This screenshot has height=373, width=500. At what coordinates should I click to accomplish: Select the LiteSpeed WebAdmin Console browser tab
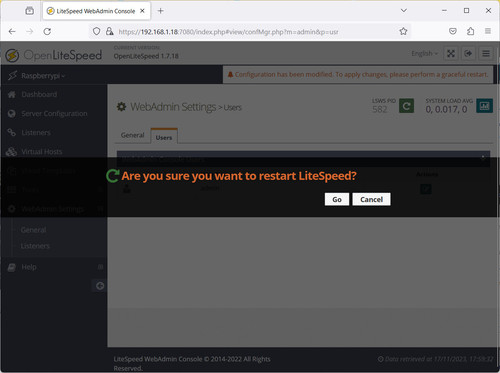click(x=96, y=11)
